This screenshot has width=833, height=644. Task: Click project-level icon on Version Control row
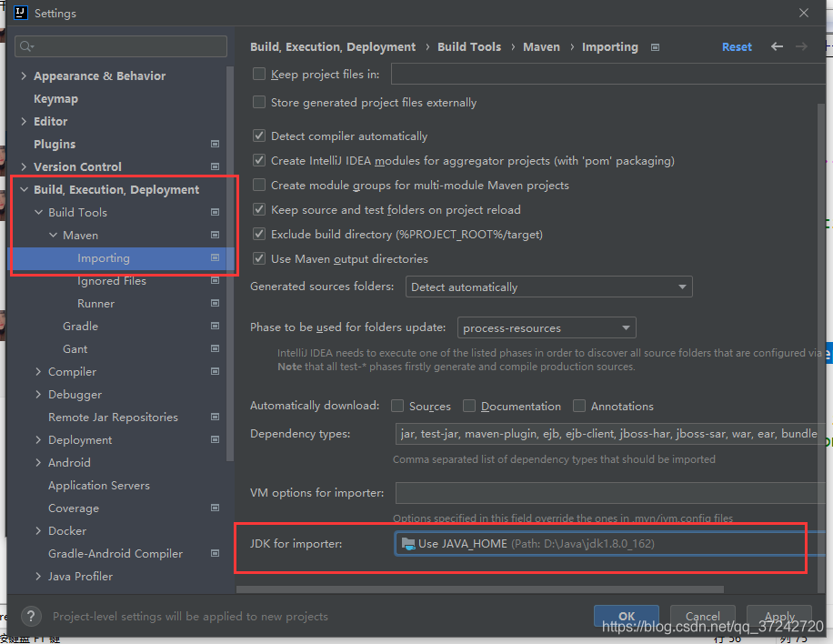point(216,166)
